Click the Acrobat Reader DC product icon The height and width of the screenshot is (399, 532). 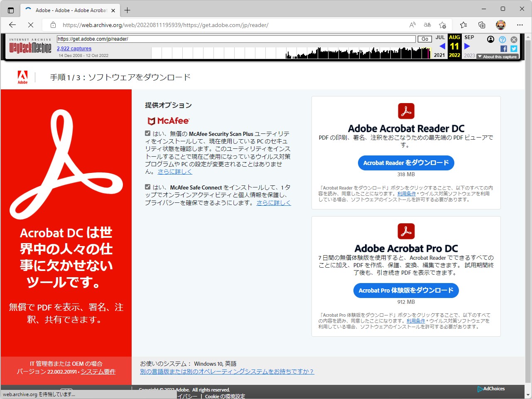(x=406, y=111)
